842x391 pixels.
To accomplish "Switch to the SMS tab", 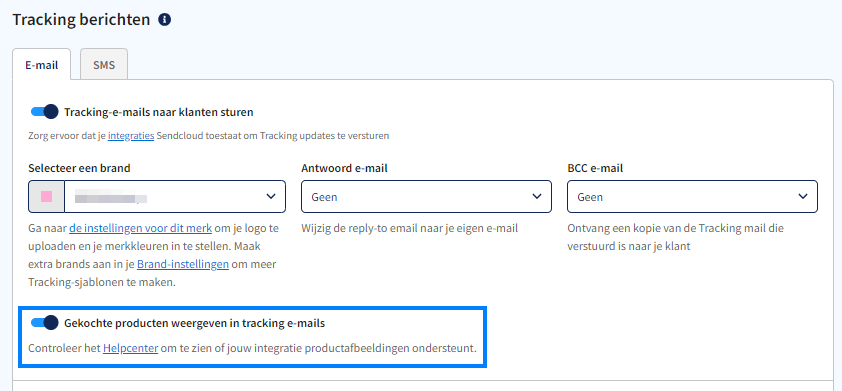I will coord(104,65).
